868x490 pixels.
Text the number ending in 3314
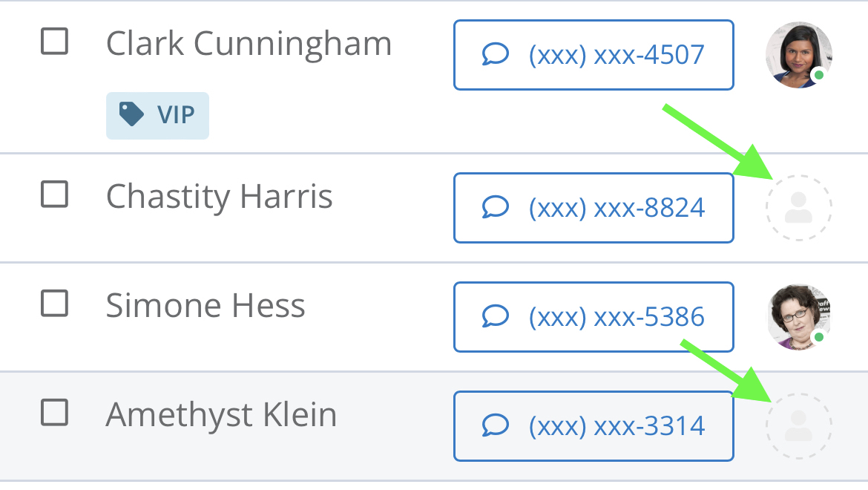click(594, 426)
